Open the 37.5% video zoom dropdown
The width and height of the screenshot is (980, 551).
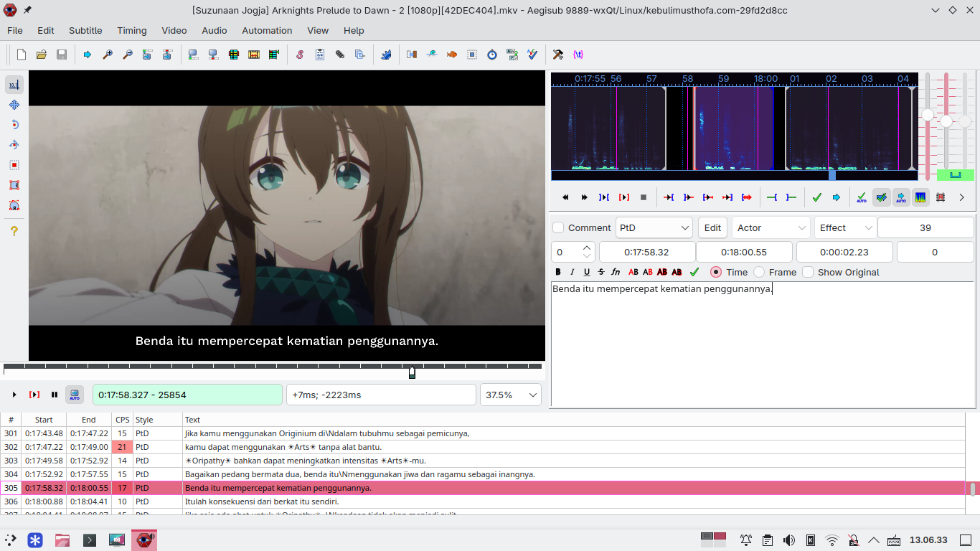(x=511, y=395)
